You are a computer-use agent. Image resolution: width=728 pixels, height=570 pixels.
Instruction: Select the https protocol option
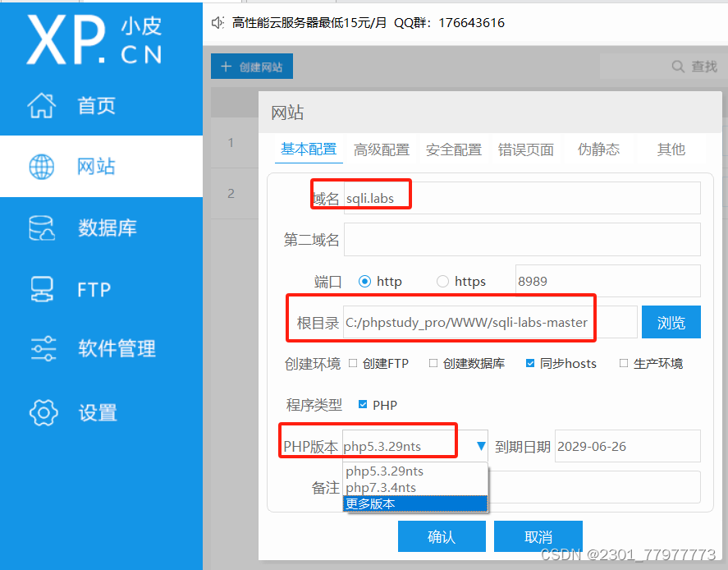point(442,280)
